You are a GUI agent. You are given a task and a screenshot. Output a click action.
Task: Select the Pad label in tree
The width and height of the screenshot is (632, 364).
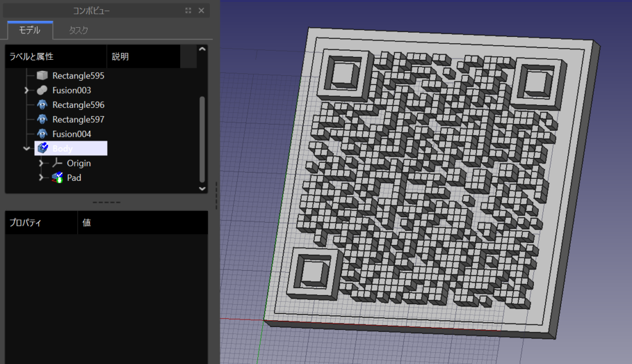74,178
